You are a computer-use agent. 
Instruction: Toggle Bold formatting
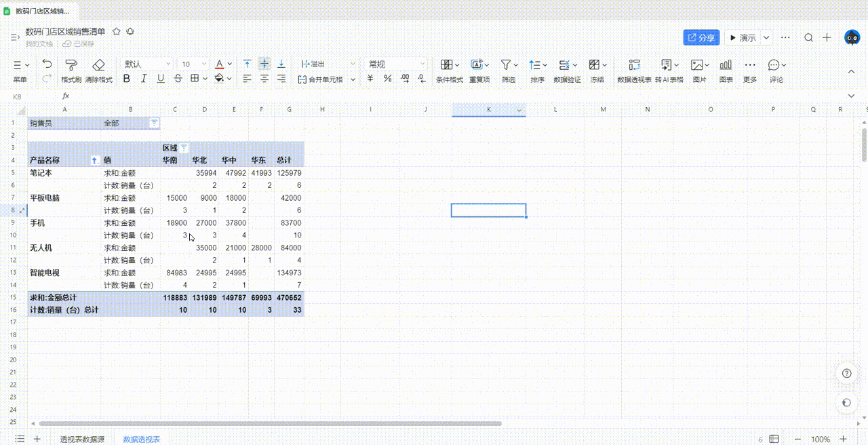pyautogui.click(x=126, y=79)
